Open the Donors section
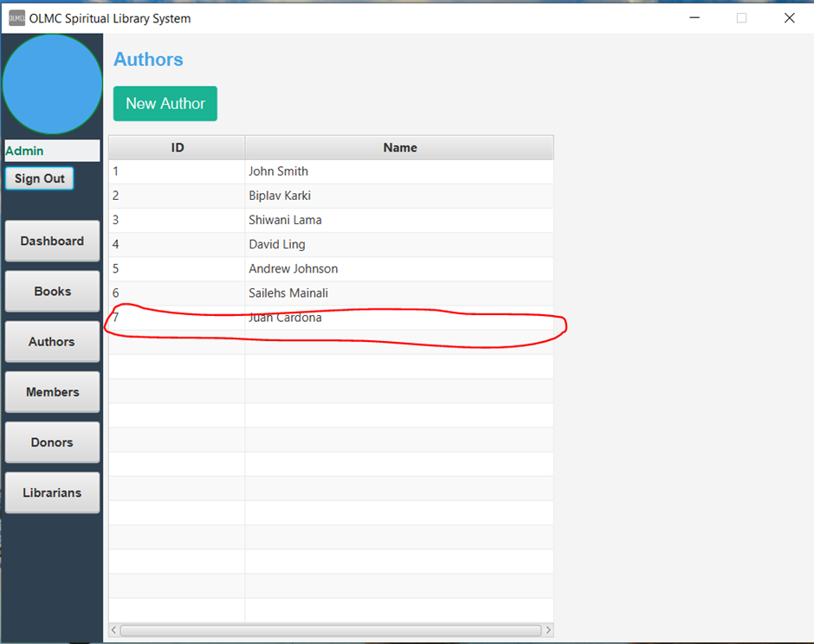Image resolution: width=814 pixels, height=644 pixels. 52,441
